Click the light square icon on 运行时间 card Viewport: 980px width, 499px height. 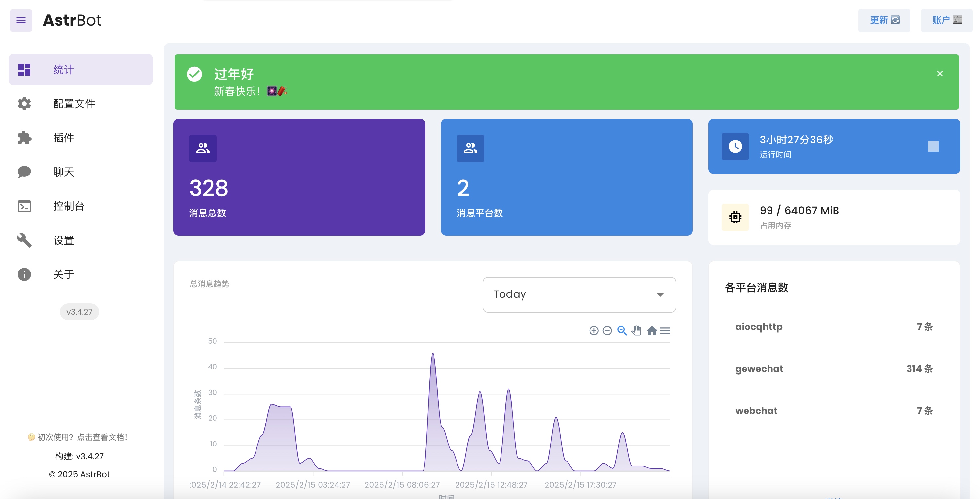pos(933,146)
